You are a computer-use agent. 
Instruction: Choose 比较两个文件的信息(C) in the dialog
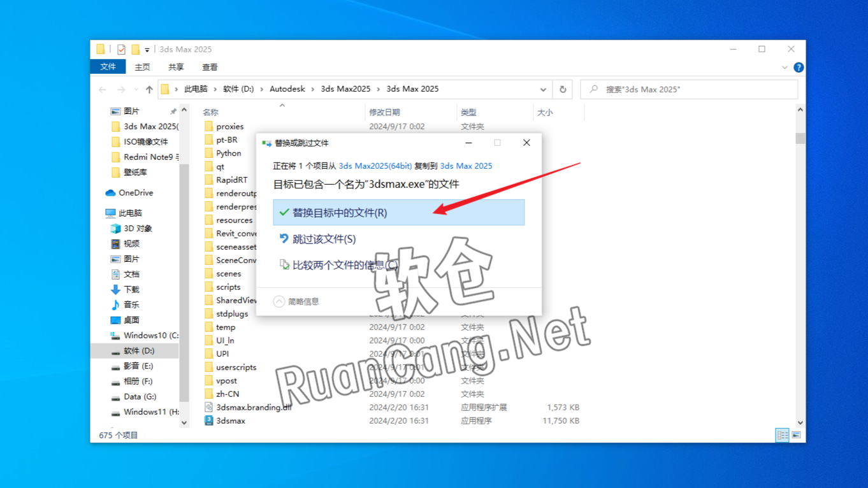coord(399,265)
